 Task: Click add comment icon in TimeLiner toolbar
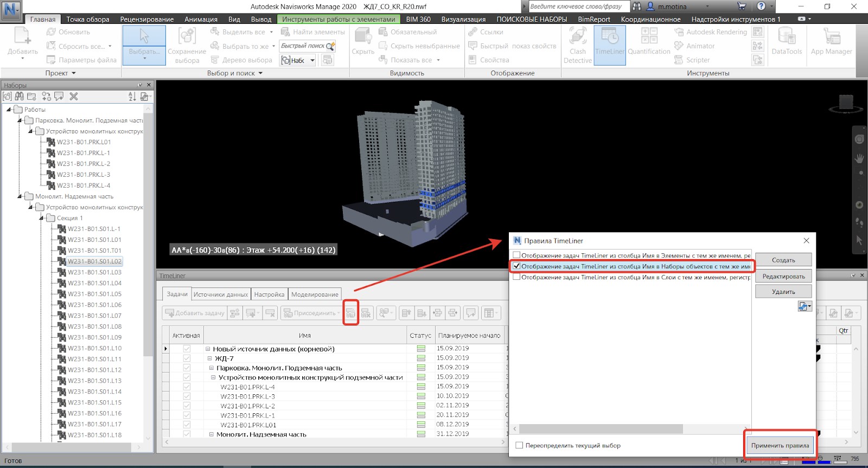tap(471, 313)
